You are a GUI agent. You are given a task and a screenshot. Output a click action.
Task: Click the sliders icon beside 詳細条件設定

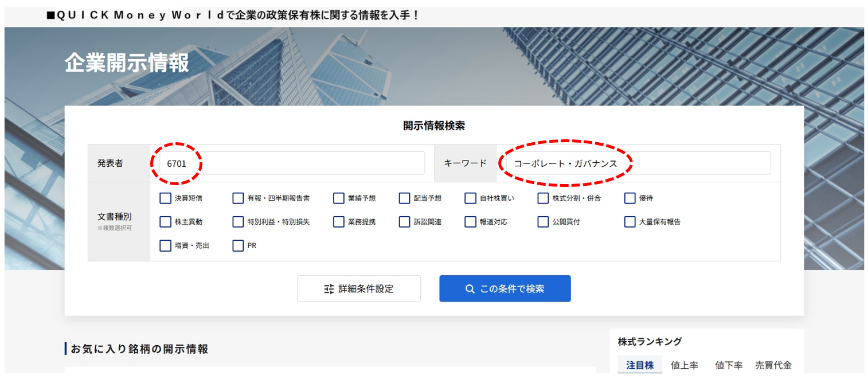click(x=329, y=289)
